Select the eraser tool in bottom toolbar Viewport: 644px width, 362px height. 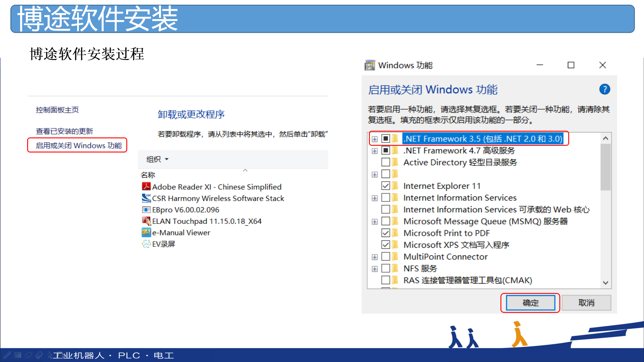(39, 355)
